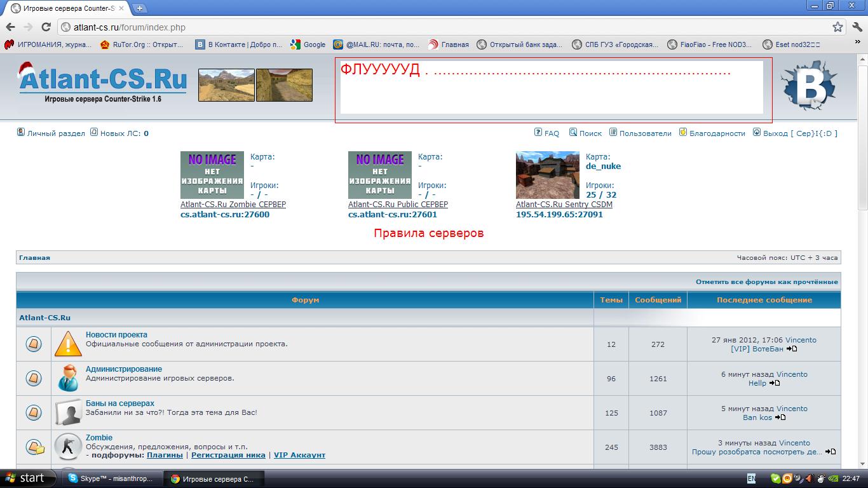Image resolution: width=868 pixels, height=488 pixels.
Task: Open the Atlant-CS.Ru category heading
Action: point(44,318)
